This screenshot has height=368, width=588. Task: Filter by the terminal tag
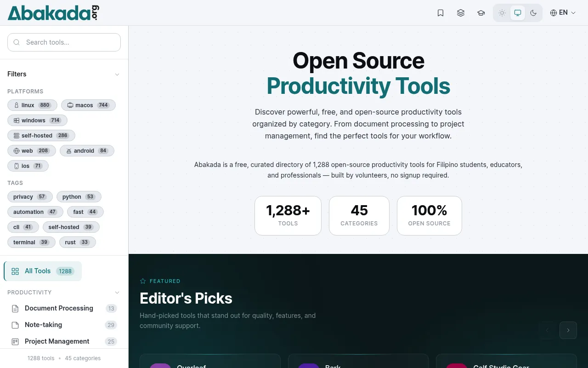(x=31, y=242)
